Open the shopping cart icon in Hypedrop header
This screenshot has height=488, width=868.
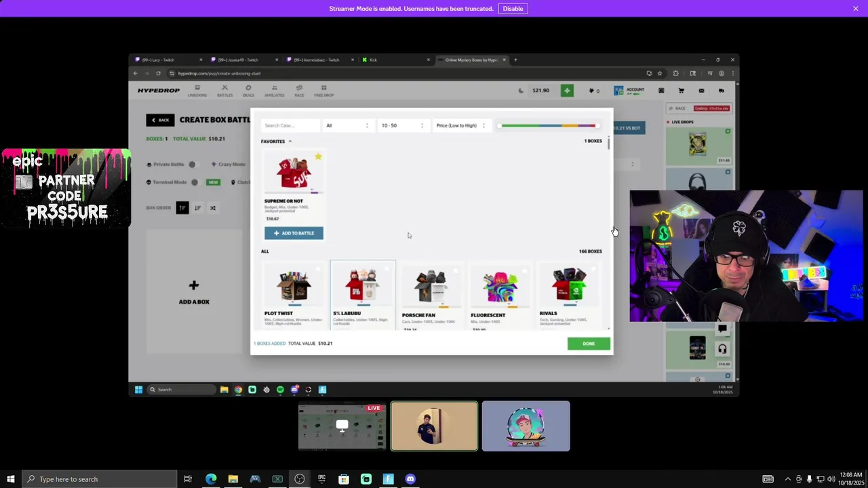[681, 90]
